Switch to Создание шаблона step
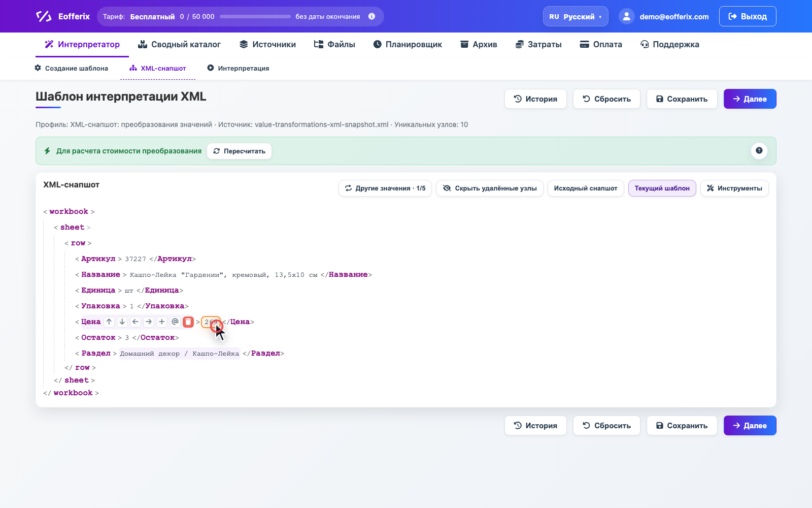Image resolution: width=812 pixels, height=508 pixels. tap(71, 68)
